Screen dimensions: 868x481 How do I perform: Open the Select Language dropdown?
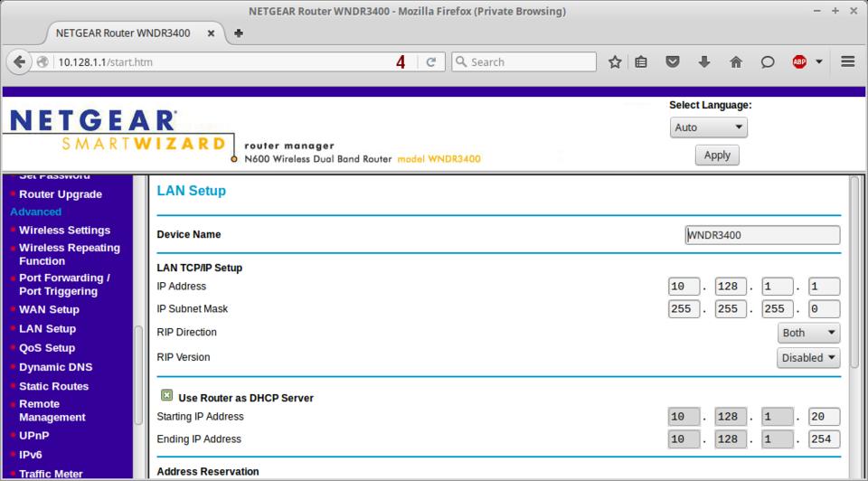(x=708, y=127)
